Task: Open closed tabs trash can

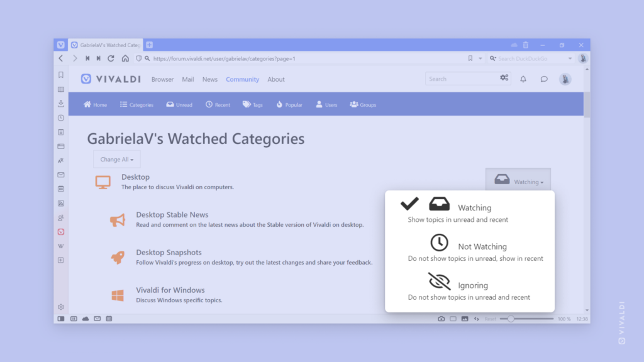Action: tap(526, 45)
